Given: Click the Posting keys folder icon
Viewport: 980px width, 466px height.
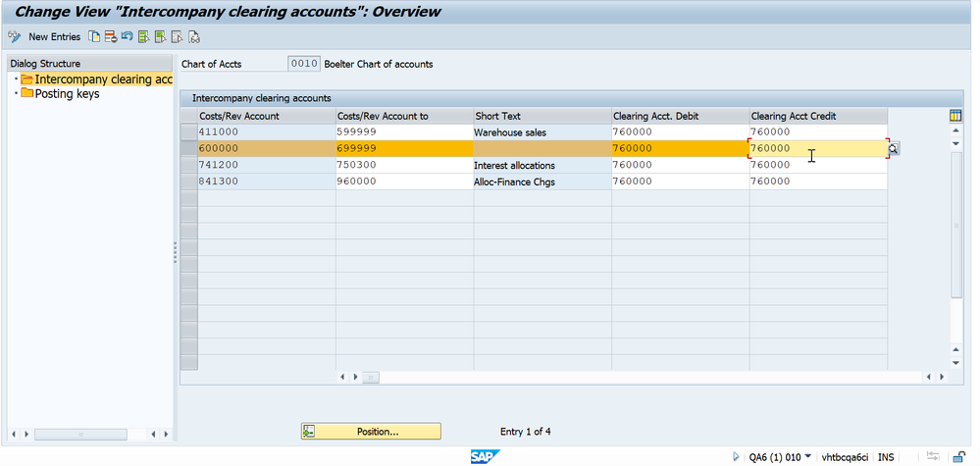Looking at the screenshot, I should tap(26, 94).
